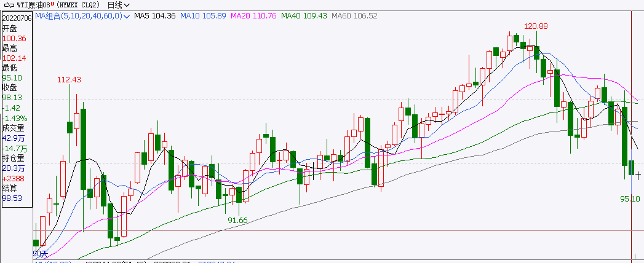Click the last doji candlestick at crosshair
Screen dimensions: 644x263
[x=638, y=176]
